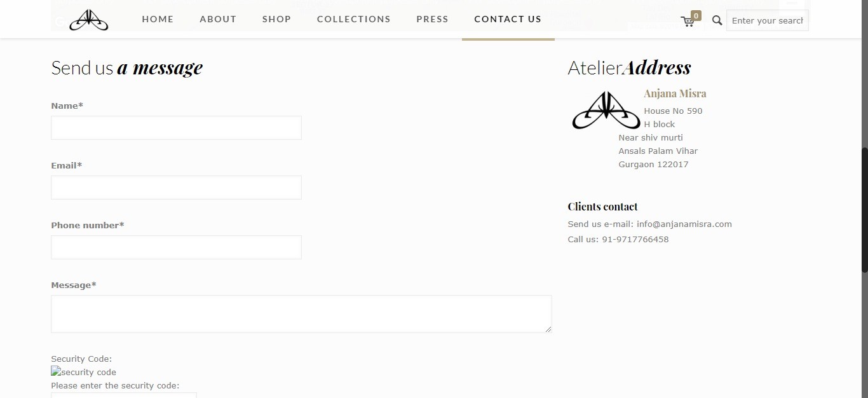Grab the message box resize handle
Screen dimensions: 868x398
(548, 329)
